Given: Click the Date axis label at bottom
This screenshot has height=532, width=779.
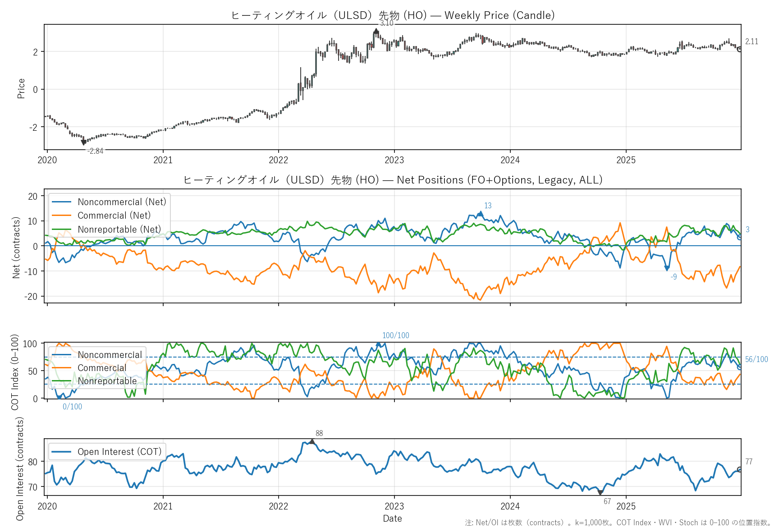Looking at the screenshot, I should [392, 518].
